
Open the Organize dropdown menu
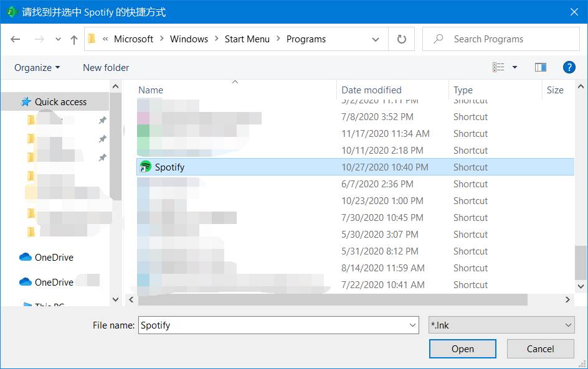click(36, 67)
